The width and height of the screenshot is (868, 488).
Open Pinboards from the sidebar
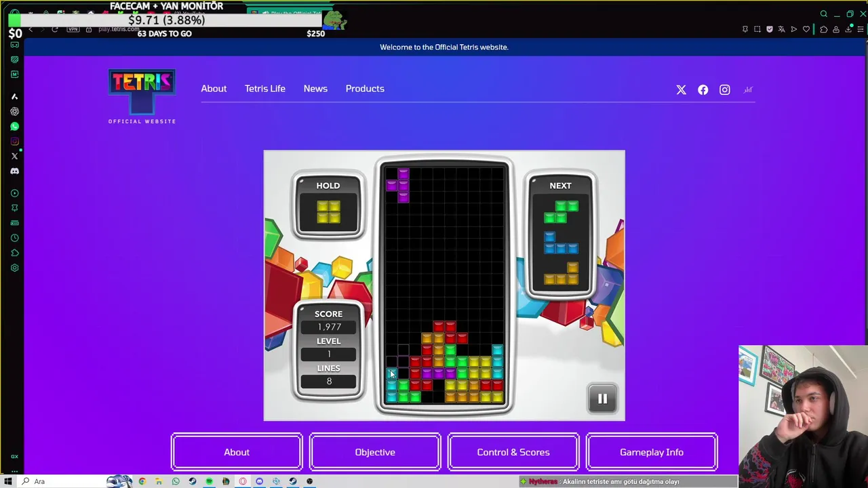pyautogui.click(x=14, y=208)
